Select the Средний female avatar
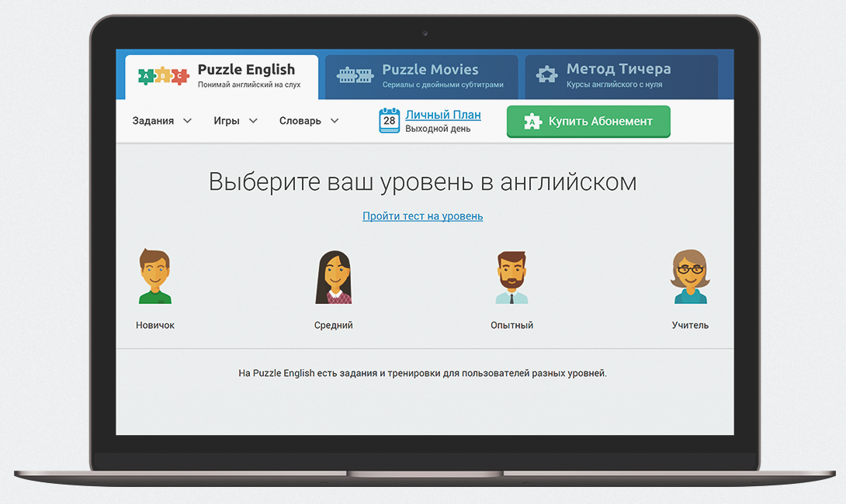846x504 pixels. tap(334, 277)
